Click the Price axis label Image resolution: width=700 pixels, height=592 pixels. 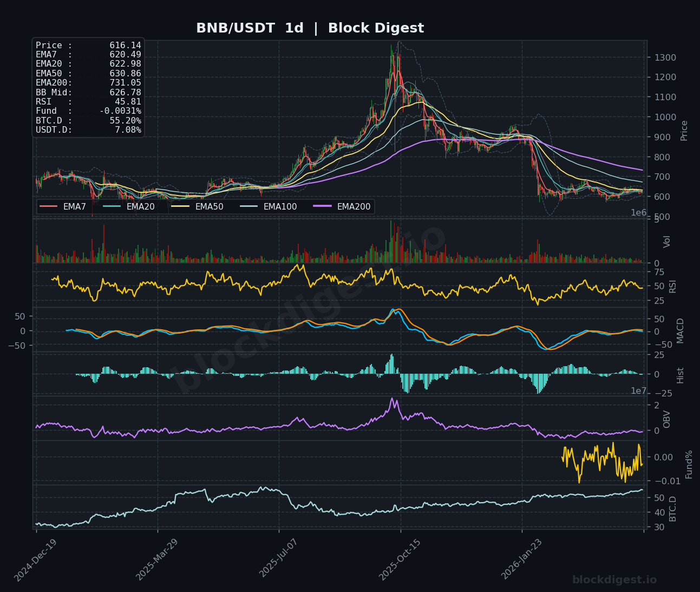pyautogui.click(x=684, y=131)
